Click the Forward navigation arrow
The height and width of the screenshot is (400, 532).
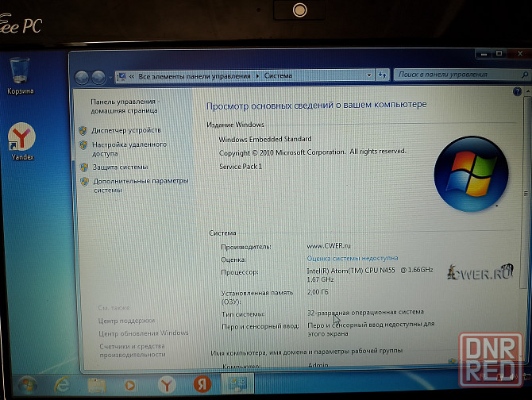point(98,78)
